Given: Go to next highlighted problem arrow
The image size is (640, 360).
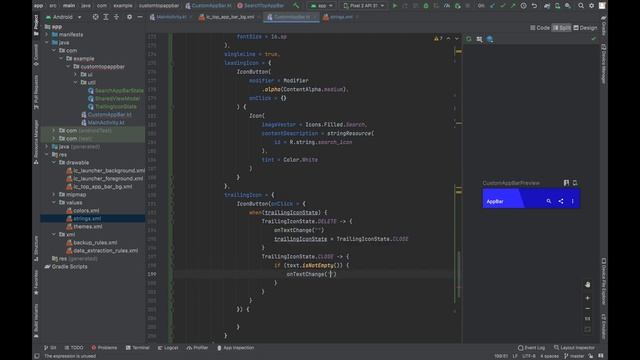Looking at the screenshot, I should click(457, 38).
